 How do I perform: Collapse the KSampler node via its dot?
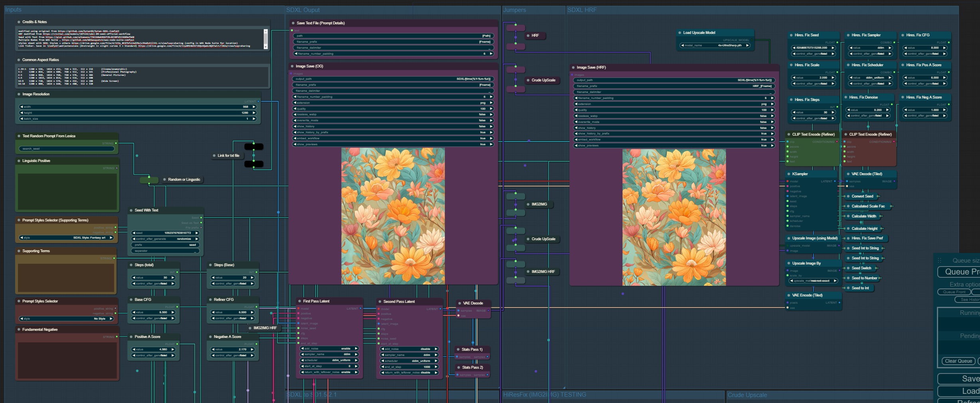coord(789,174)
